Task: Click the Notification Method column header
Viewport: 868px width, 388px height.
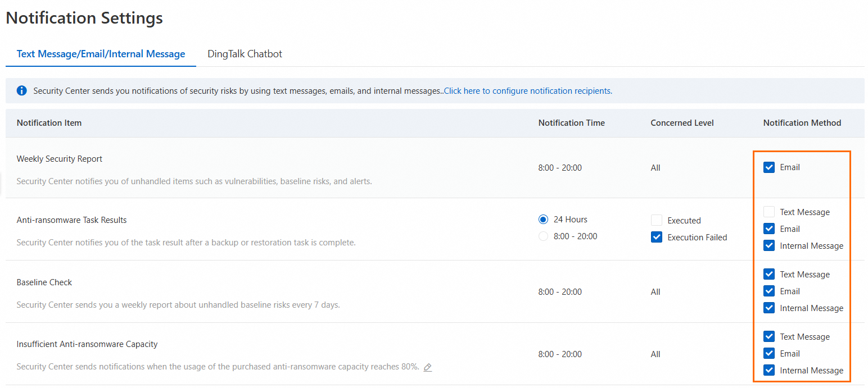Action: tap(802, 123)
